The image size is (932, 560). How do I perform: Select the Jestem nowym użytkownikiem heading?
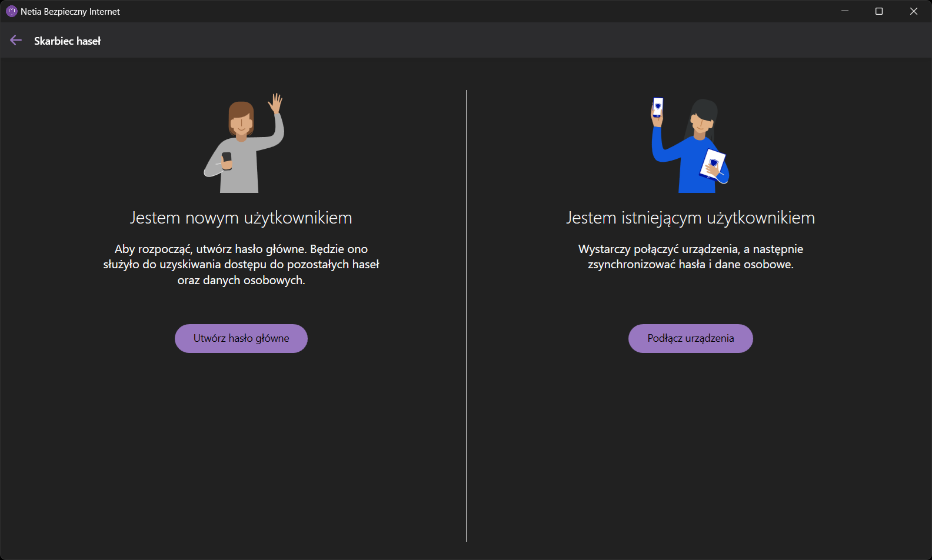pos(241,218)
